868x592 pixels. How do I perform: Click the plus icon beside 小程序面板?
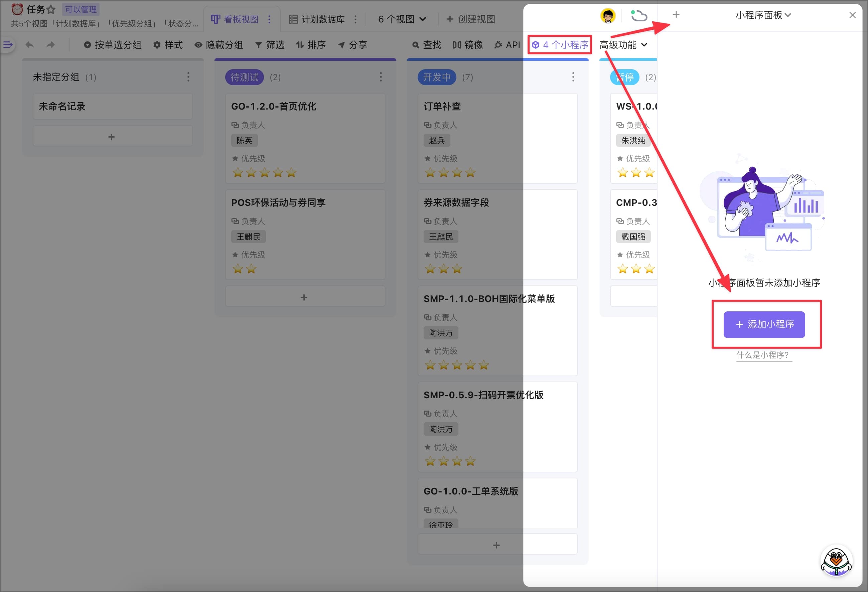[676, 15]
